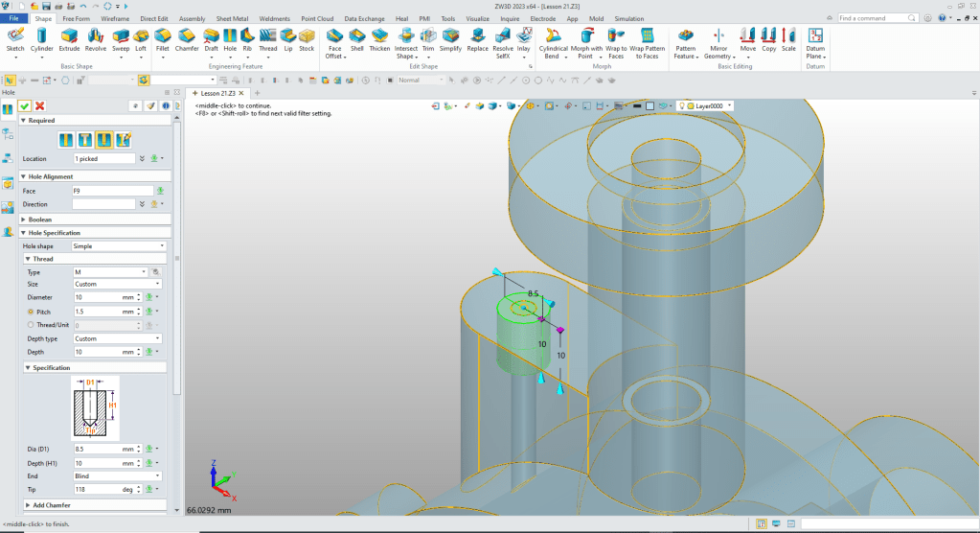Open the thread Depth type dropdown
The height and width of the screenshot is (533, 980).
coord(118,338)
